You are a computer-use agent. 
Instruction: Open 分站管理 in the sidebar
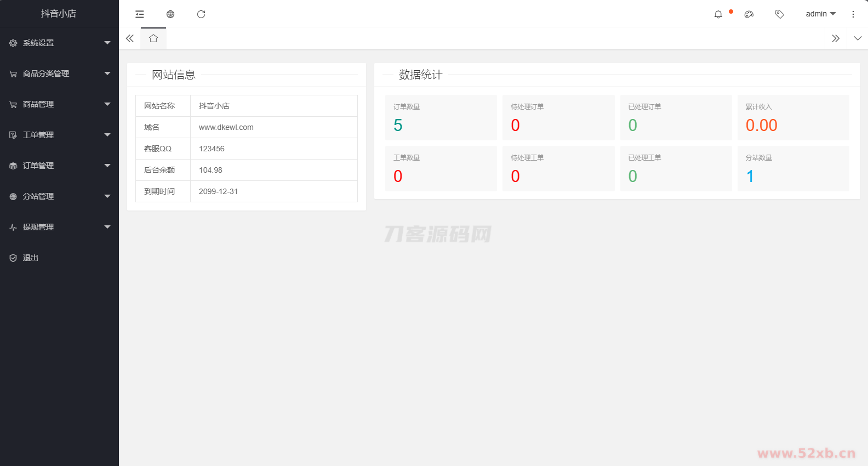[x=59, y=196]
